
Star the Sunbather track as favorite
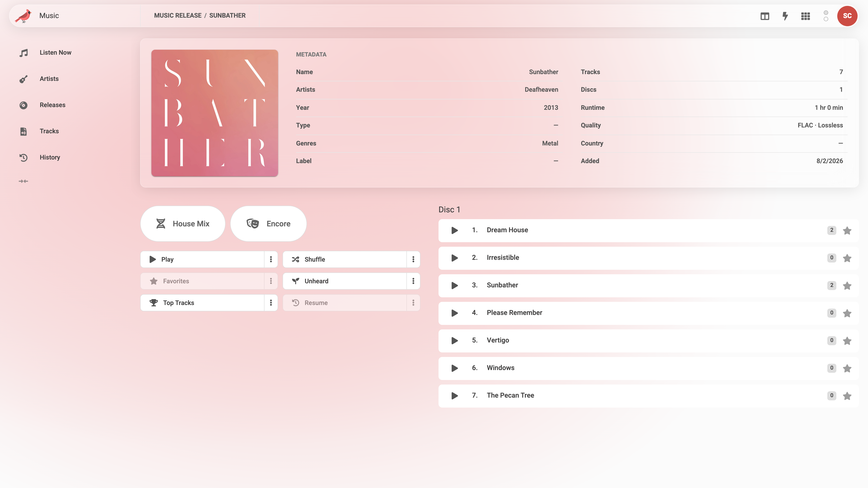(847, 286)
